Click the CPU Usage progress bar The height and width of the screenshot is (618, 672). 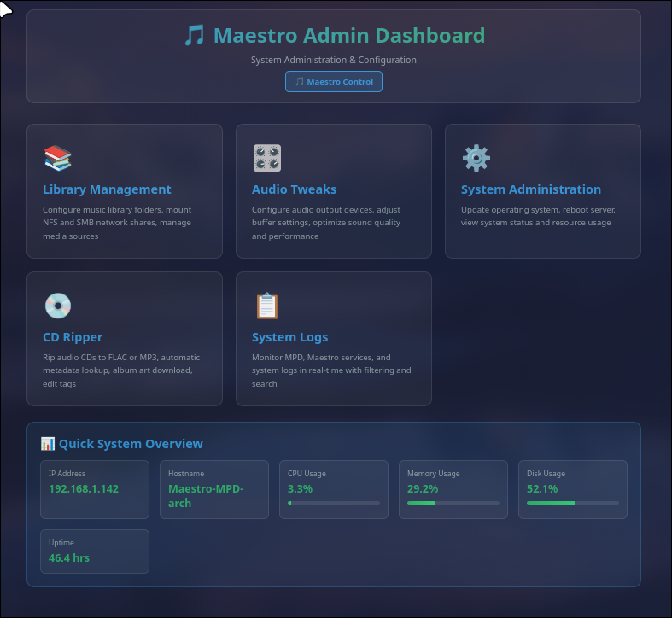pos(334,504)
